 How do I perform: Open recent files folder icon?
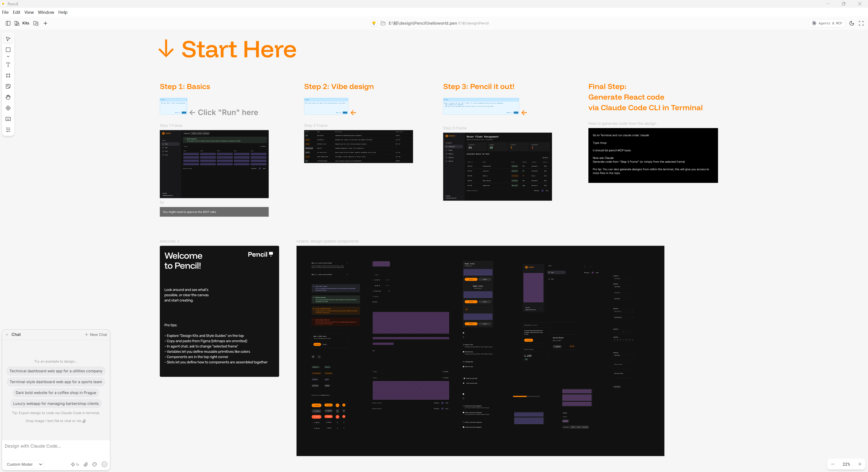(36, 23)
